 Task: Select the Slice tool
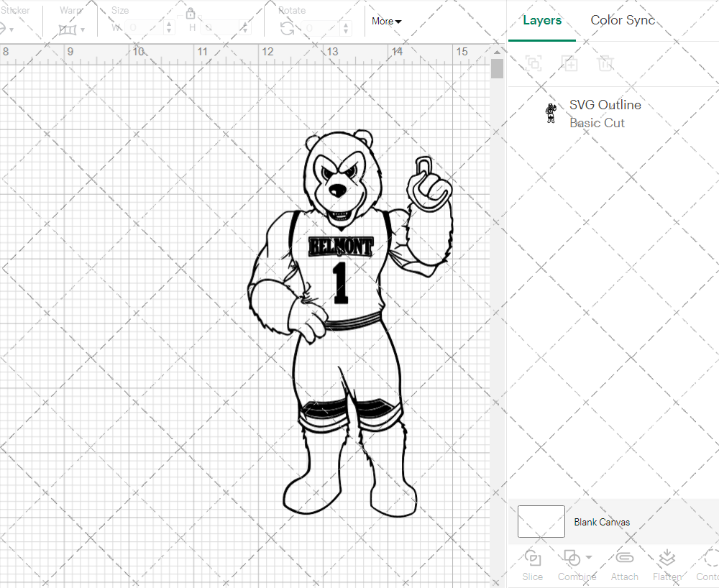click(x=532, y=564)
